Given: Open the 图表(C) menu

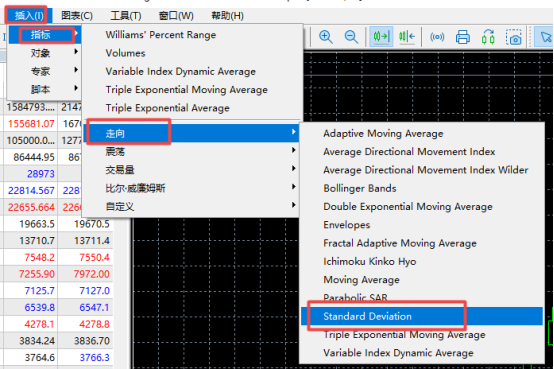Looking at the screenshot, I should point(77,16).
